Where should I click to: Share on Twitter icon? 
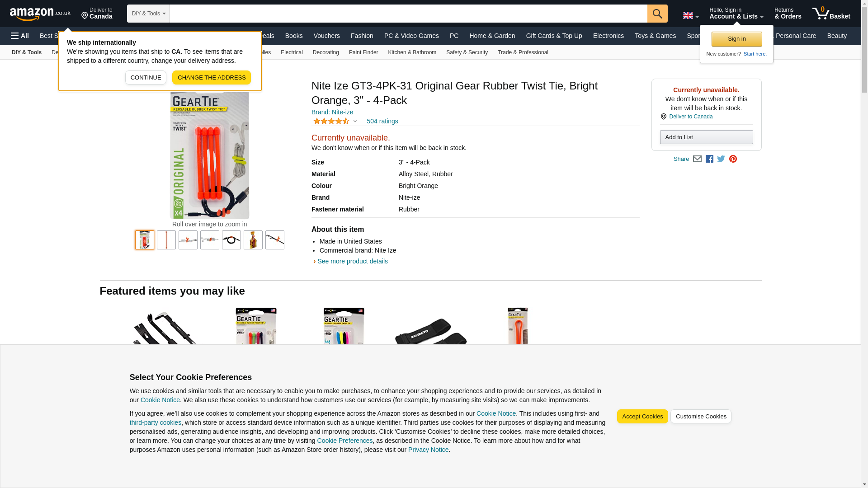[721, 159]
